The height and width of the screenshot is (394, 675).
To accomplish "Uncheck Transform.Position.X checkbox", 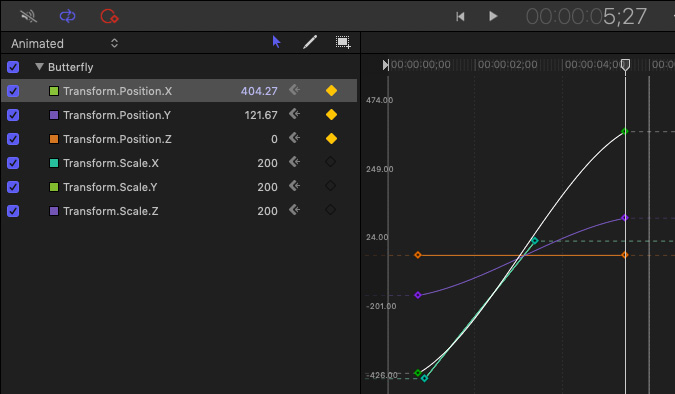I will (x=13, y=91).
